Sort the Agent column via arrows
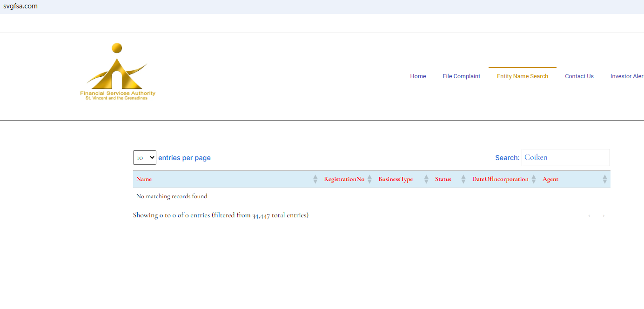This screenshot has width=644, height=309. 604,179
